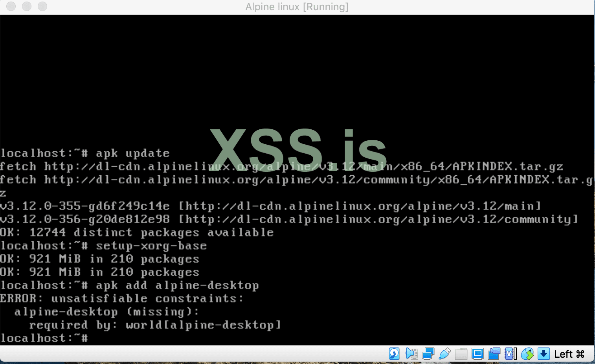The image size is (595, 364).
Task: Click the 'setup-xorg-base' command line
Action: click(103, 246)
